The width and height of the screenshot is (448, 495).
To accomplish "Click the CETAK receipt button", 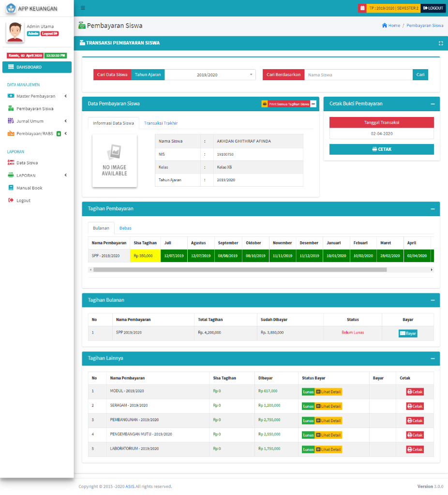I will [381, 149].
